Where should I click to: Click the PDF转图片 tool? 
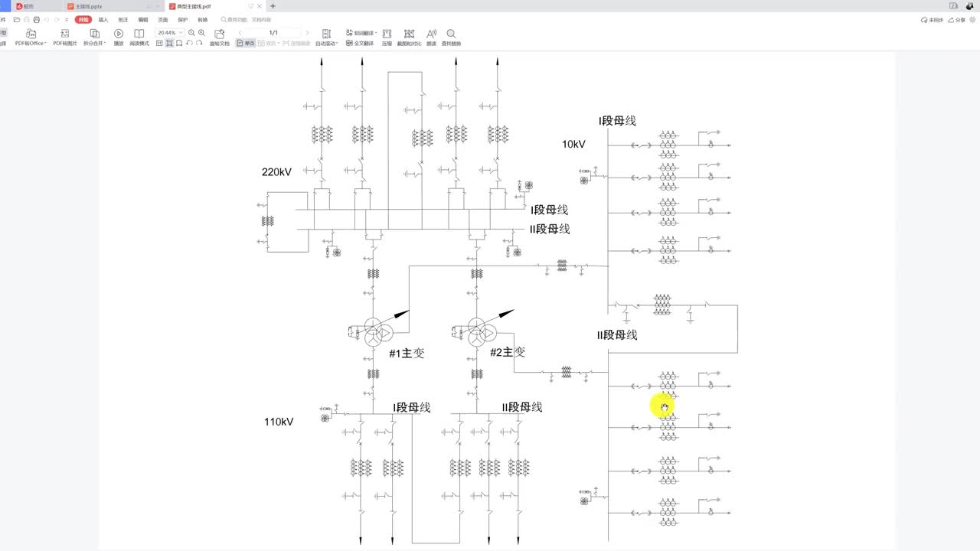click(x=65, y=37)
